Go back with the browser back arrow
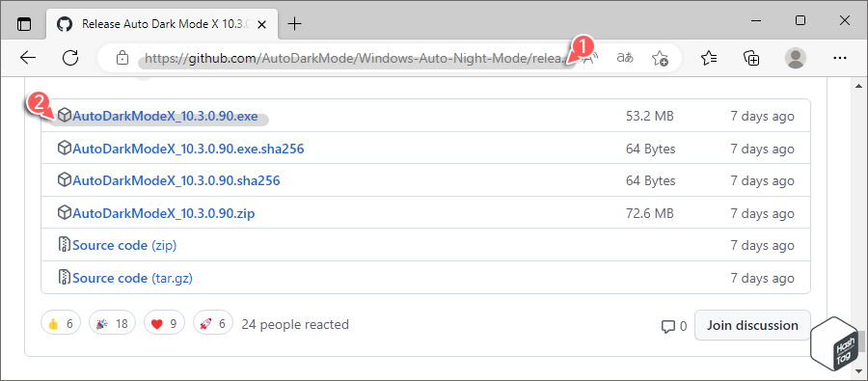The height and width of the screenshot is (381, 868). pos(28,58)
